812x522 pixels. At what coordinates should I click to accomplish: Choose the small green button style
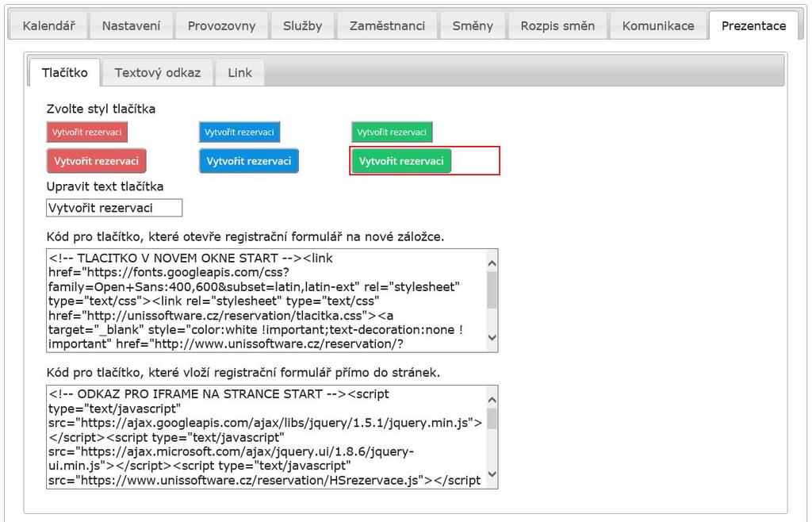tap(392, 132)
